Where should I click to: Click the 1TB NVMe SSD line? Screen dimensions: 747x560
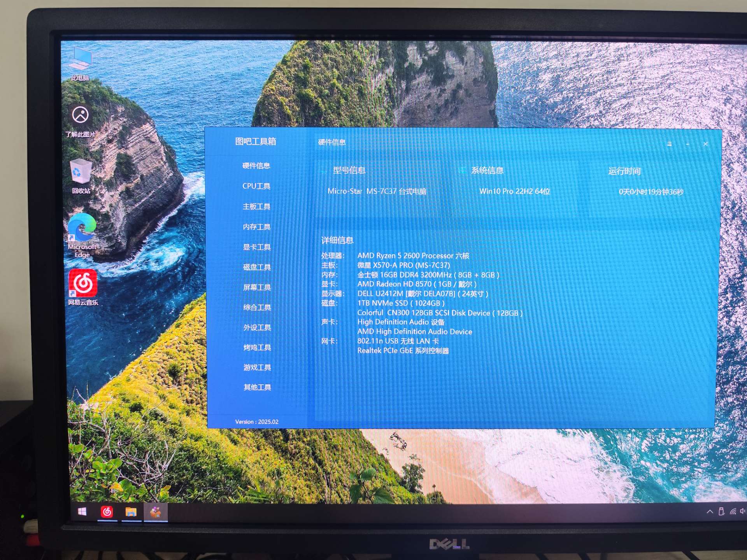[401, 303]
